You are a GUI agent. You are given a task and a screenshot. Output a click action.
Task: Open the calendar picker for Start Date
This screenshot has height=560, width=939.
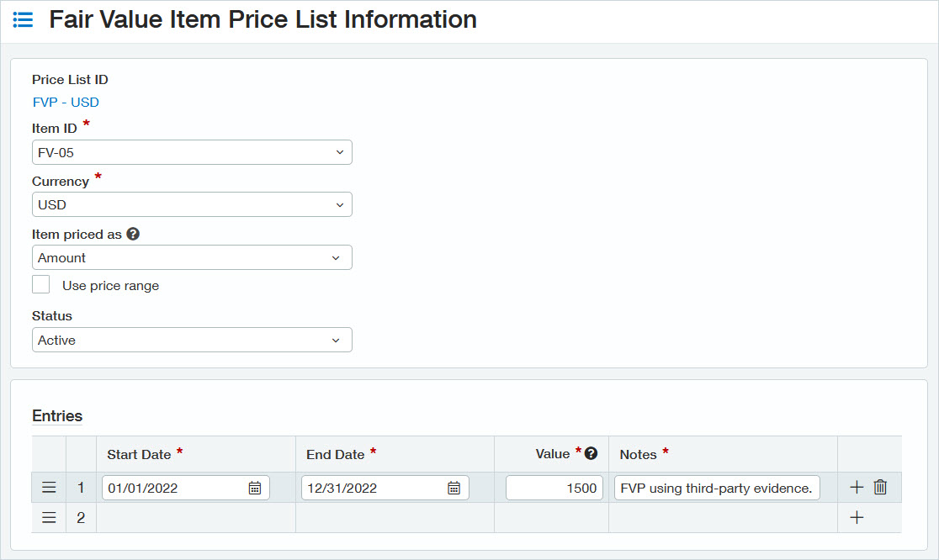[x=255, y=487]
